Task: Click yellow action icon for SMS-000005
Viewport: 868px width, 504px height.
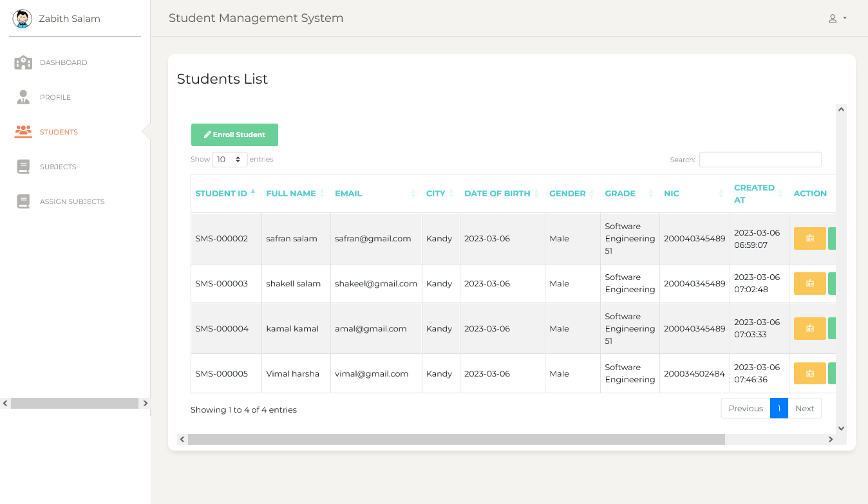Action: point(810,373)
